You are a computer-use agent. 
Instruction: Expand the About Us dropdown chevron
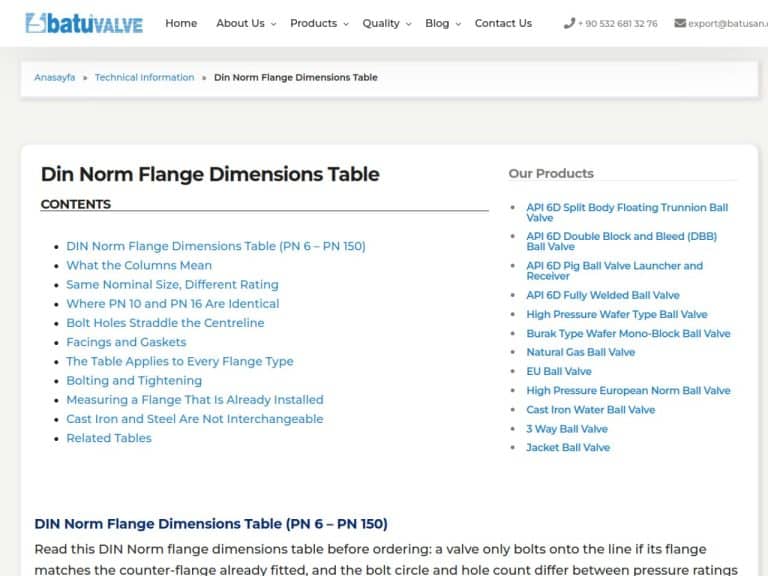(x=273, y=24)
